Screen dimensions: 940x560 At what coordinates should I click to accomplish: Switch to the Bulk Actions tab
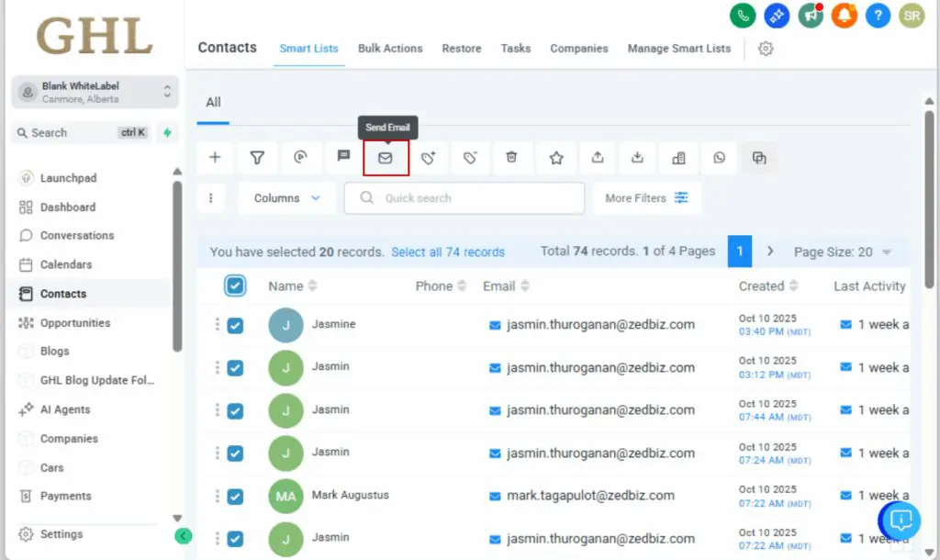pyautogui.click(x=390, y=49)
